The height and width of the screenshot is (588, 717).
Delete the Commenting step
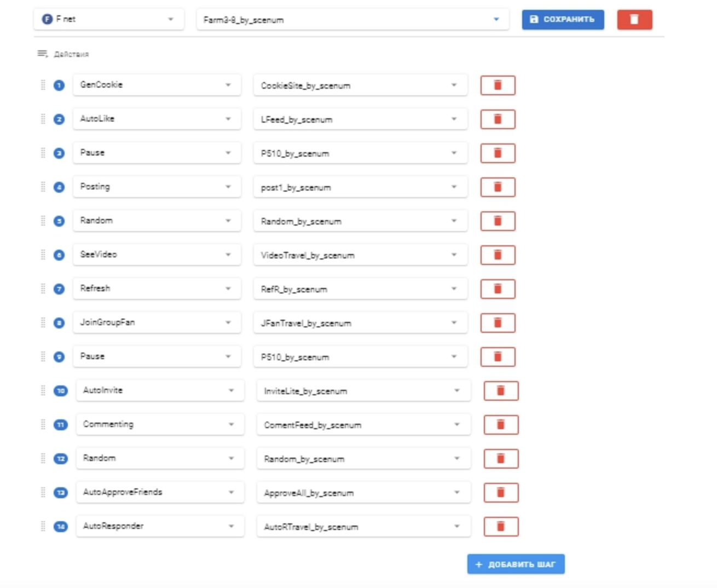[x=501, y=425]
